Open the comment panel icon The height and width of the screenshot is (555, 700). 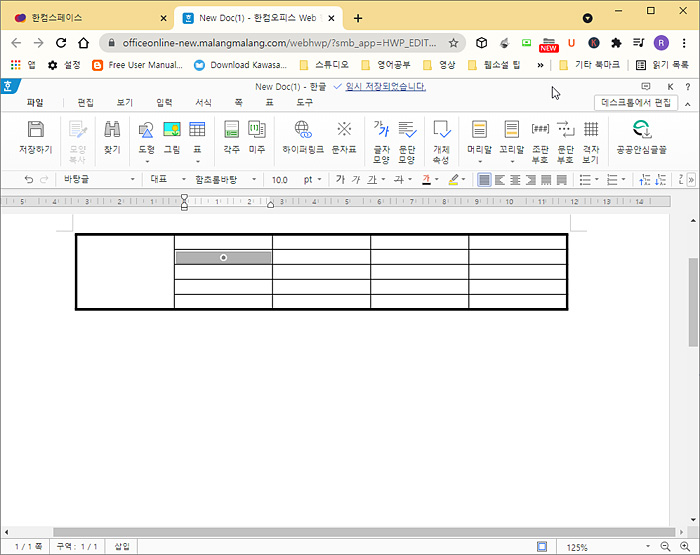[x=646, y=87]
